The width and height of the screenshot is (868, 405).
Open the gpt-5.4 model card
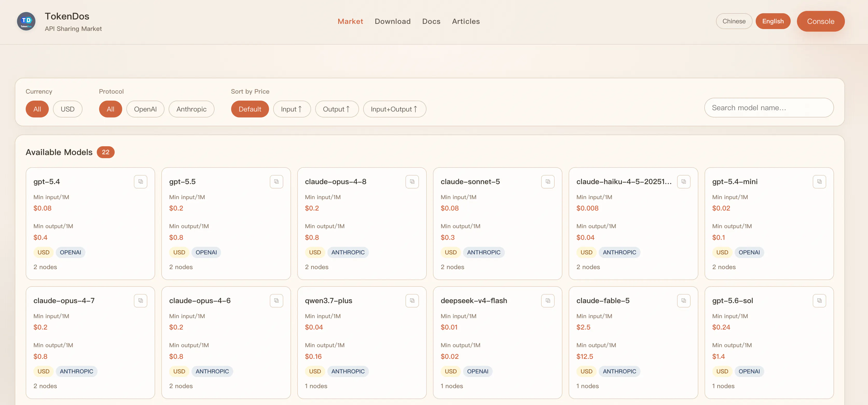point(90,224)
